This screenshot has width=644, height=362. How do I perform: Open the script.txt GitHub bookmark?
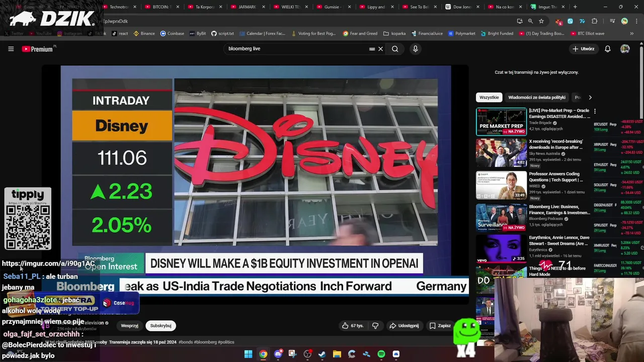click(222, 34)
